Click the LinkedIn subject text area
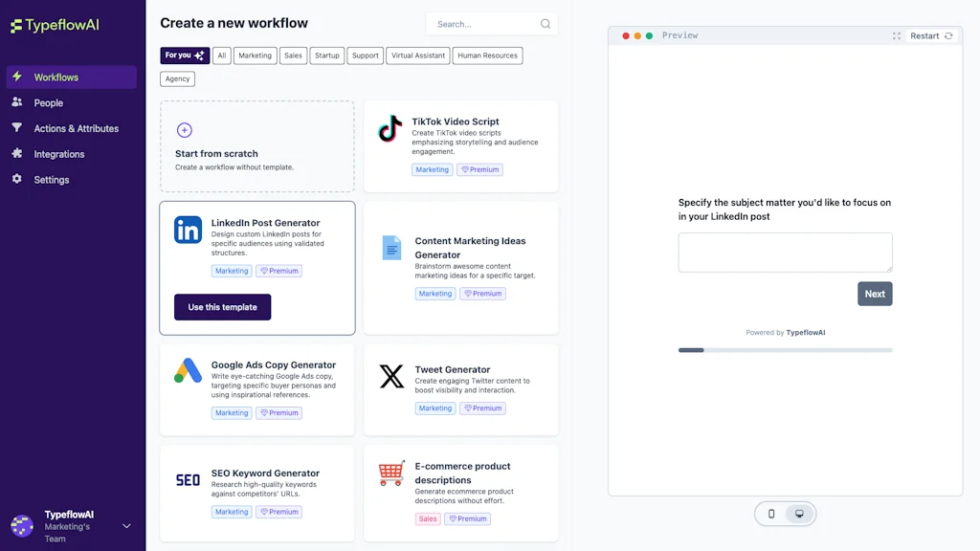The width and height of the screenshot is (980, 551). 785,253
